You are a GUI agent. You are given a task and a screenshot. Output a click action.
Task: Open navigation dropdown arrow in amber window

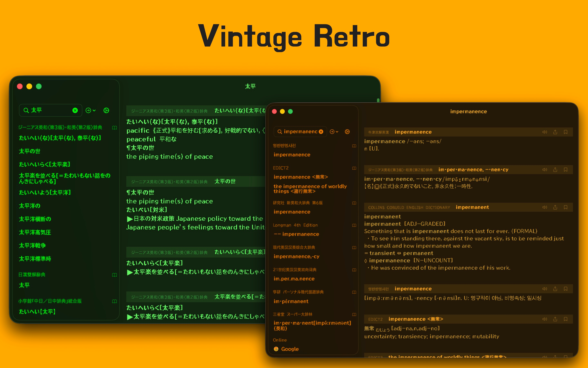click(x=334, y=132)
